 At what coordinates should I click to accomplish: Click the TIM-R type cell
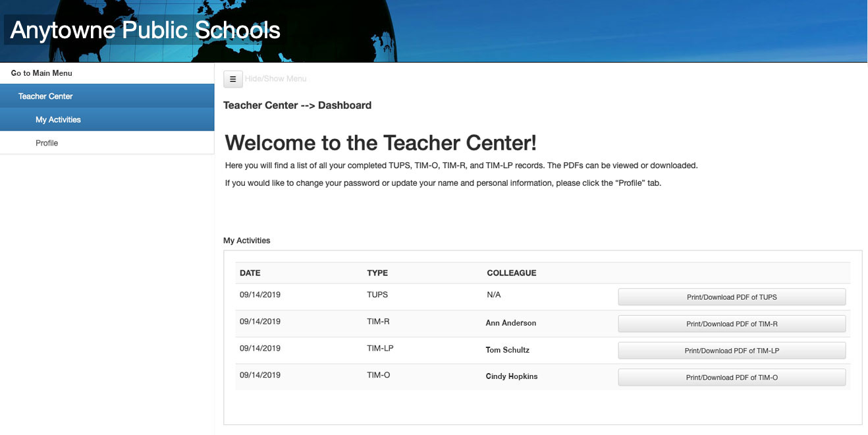(x=379, y=322)
